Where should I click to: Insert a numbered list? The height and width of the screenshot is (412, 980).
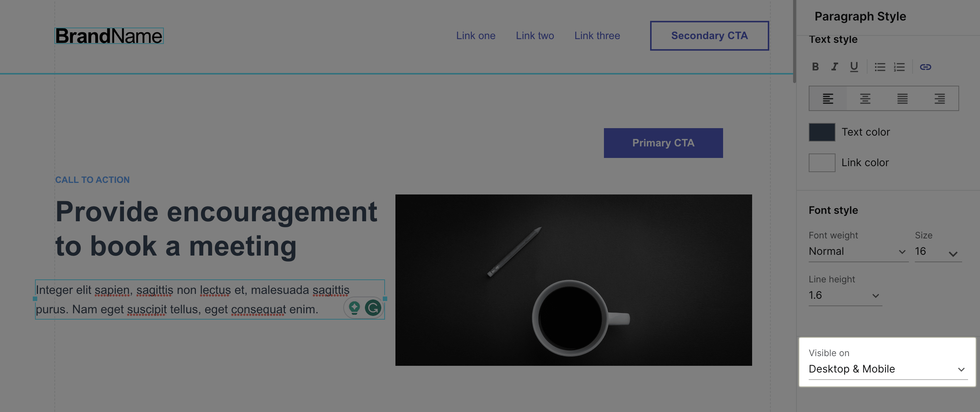pyautogui.click(x=899, y=67)
